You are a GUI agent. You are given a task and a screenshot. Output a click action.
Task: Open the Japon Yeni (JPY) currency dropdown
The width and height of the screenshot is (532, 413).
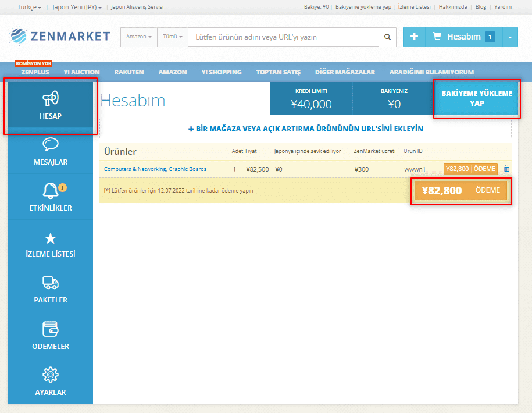point(77,7)
